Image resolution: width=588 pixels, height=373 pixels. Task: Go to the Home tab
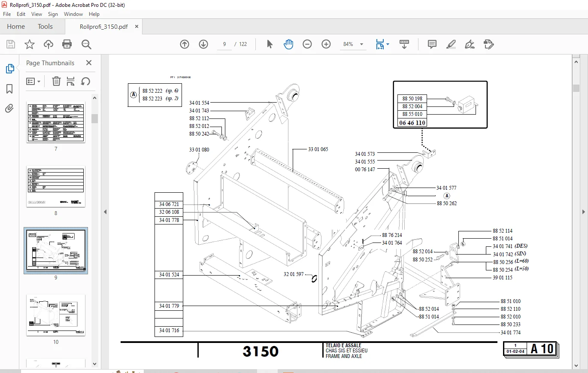click(16, 27)
